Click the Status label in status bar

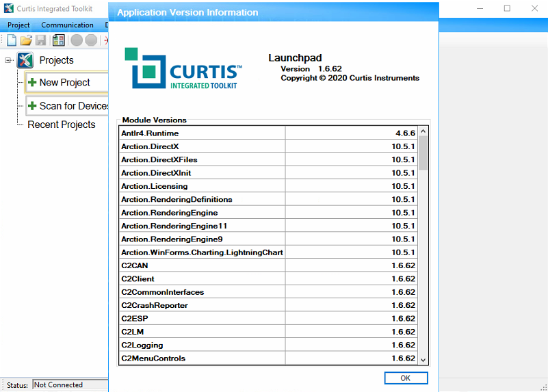(17, 385)
